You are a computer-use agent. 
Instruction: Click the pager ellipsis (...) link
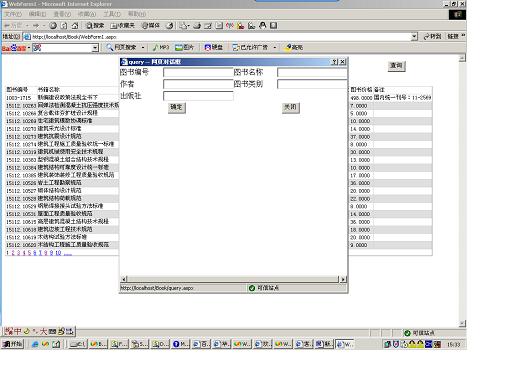(68, 253)
